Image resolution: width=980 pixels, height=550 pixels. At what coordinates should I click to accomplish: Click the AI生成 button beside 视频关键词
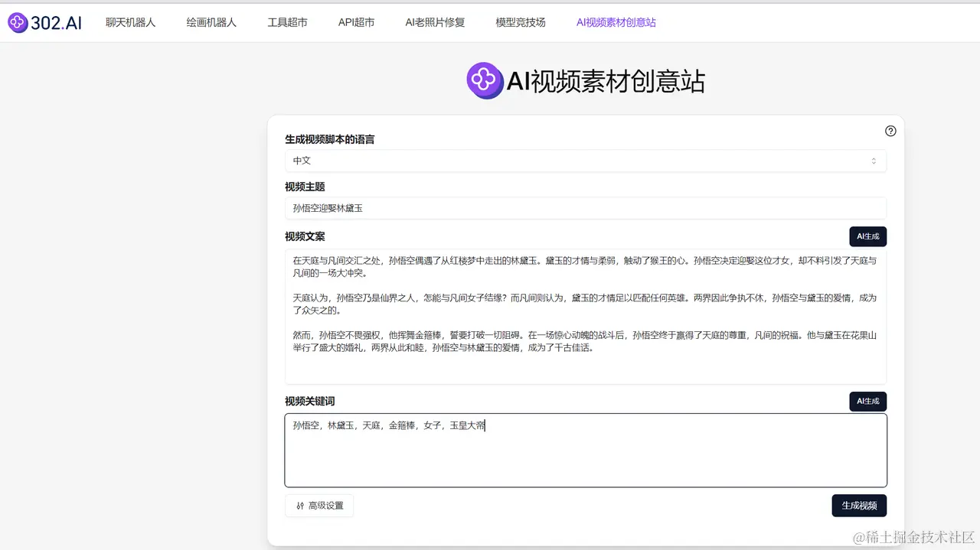(x=867, y=401)
